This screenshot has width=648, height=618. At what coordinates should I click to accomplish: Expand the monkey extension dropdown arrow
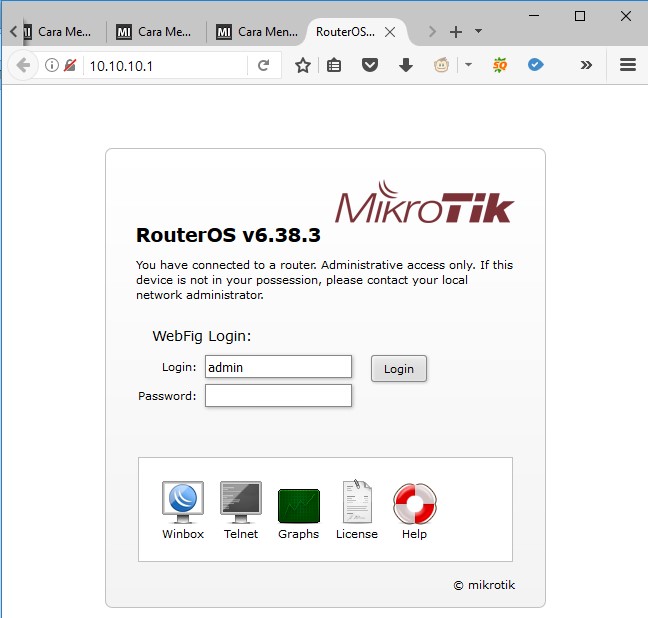click(x=468, y=64)
